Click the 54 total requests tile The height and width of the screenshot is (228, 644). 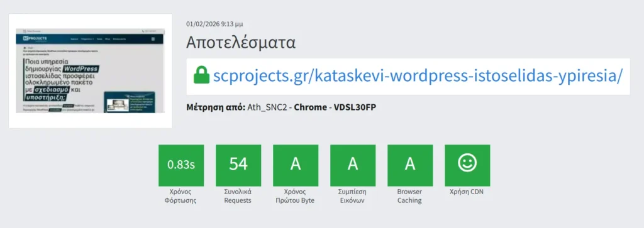point(238,165)
